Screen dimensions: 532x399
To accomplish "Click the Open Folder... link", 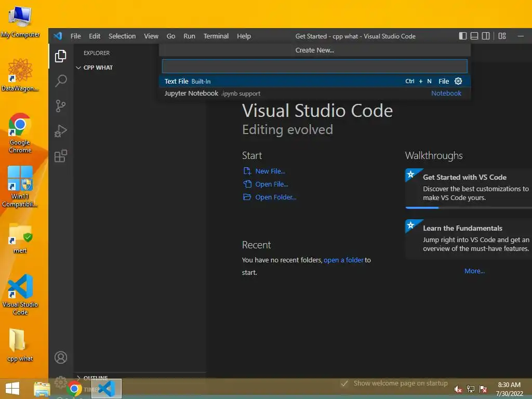I will 276,197.
